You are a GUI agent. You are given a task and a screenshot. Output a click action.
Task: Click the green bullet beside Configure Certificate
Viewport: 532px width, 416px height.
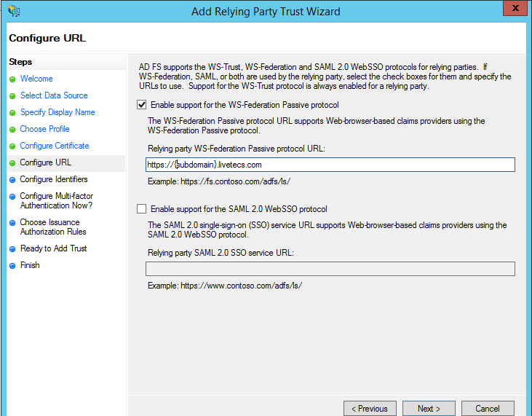[x=12, y=146]
